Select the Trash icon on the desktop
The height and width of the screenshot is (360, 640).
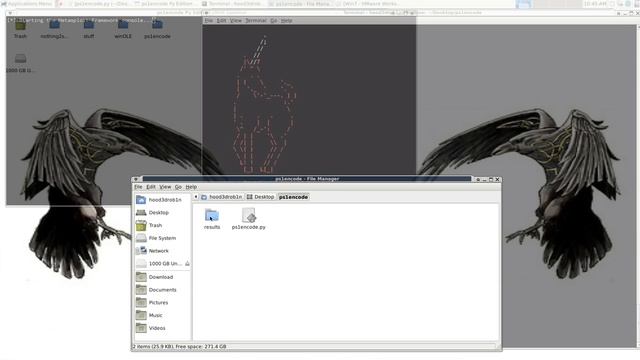tap(20, 29)
